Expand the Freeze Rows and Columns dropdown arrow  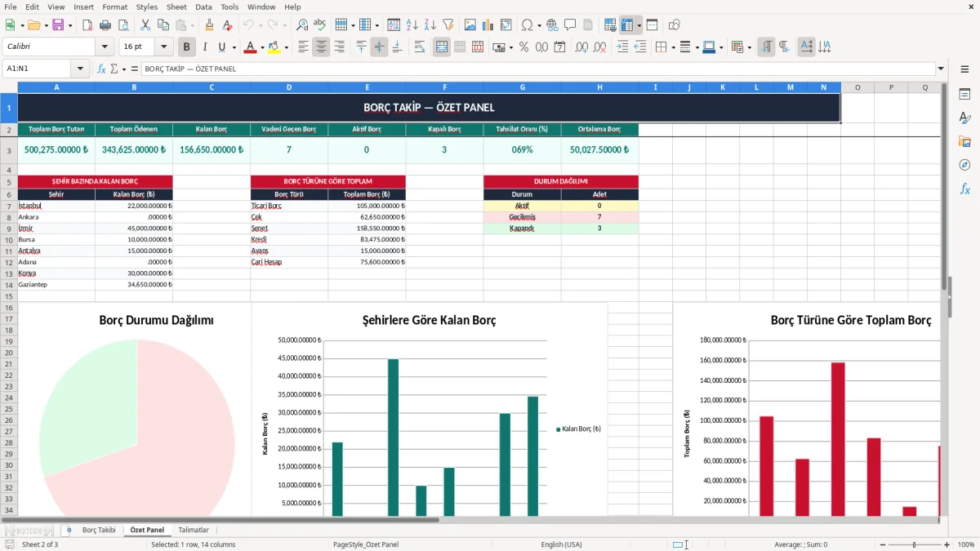(639, 25)
